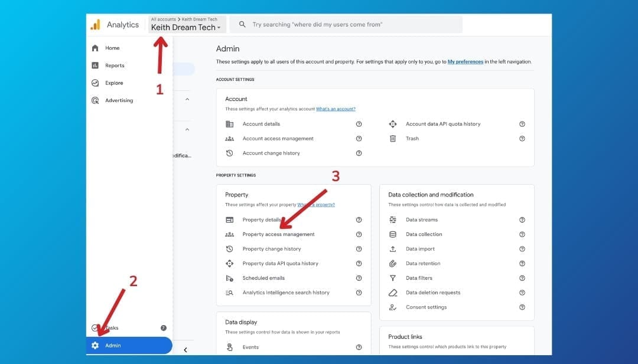Click the Data filters funnel icon

tap(393, 278)
